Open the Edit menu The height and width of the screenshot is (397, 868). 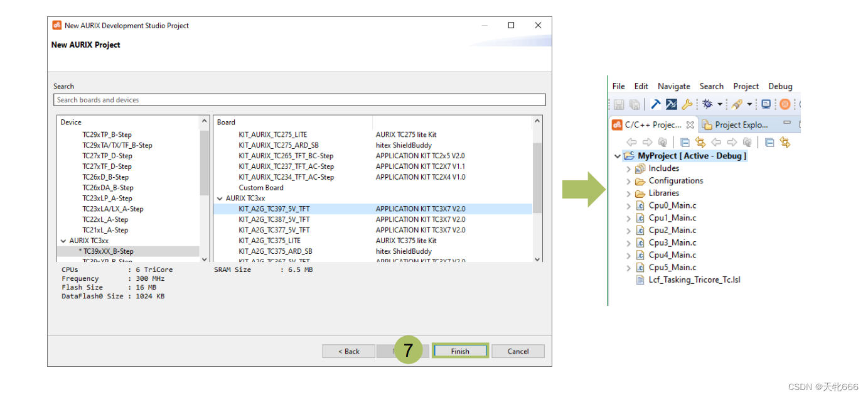pyautogui.click(x=641, y=86)
